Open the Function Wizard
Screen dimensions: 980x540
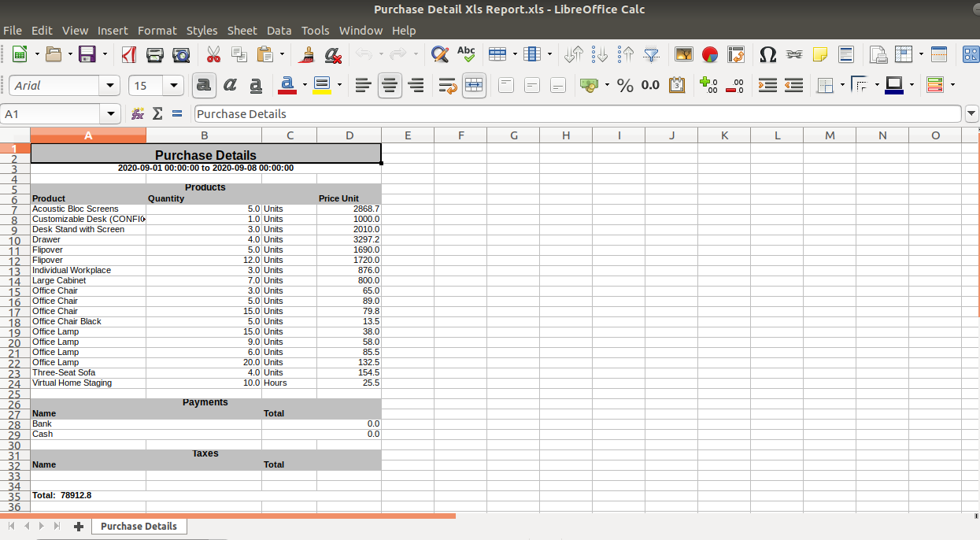pyautogui.click(x=138, y=114)
